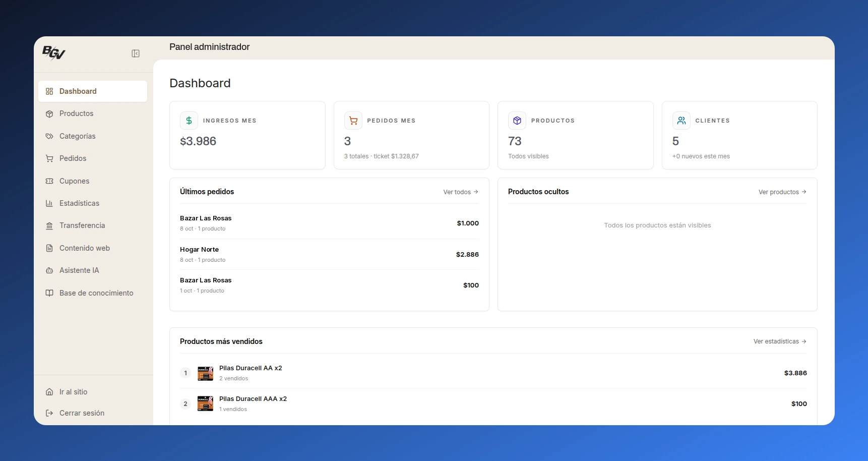Click the Transferencia bank icon
The width and height of the screenshot is (868, 461).
click(49, 225)
